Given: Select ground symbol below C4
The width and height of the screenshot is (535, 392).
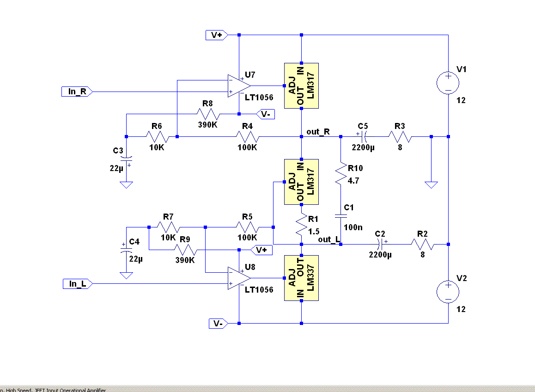Looking at the screenshot, I should coord(126,275).
